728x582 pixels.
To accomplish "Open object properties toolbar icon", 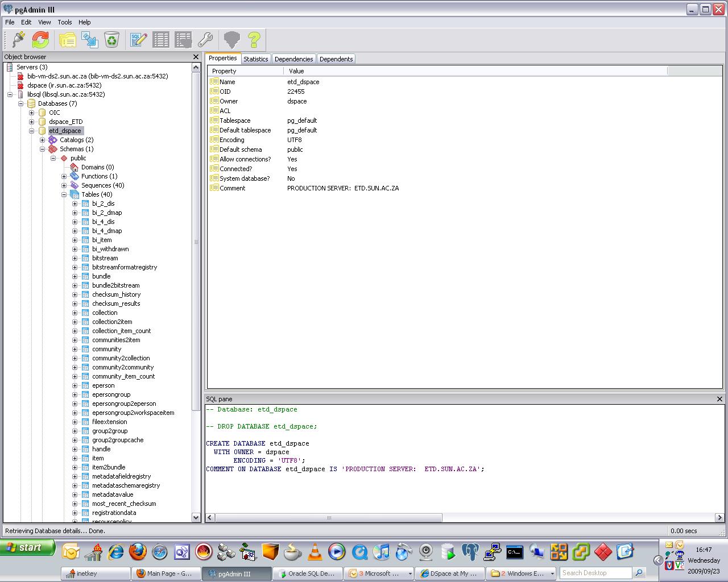I will point(68,40).
